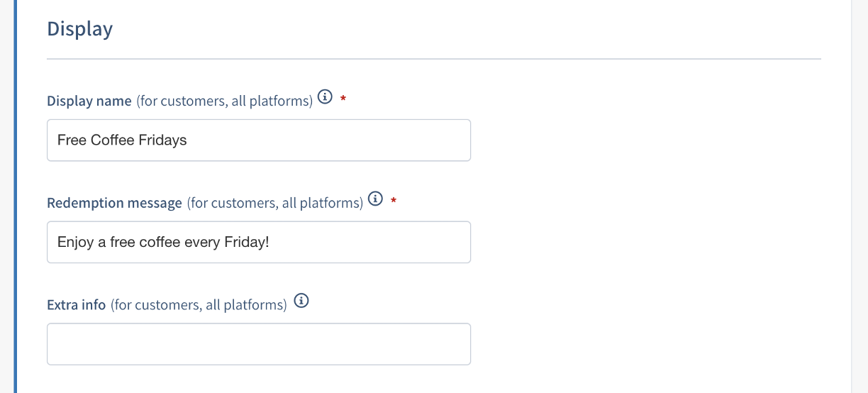This screenshot has width=868, height=393.
Task: Click the blue vertical bar at left edge
Action: tap(16, 196)
